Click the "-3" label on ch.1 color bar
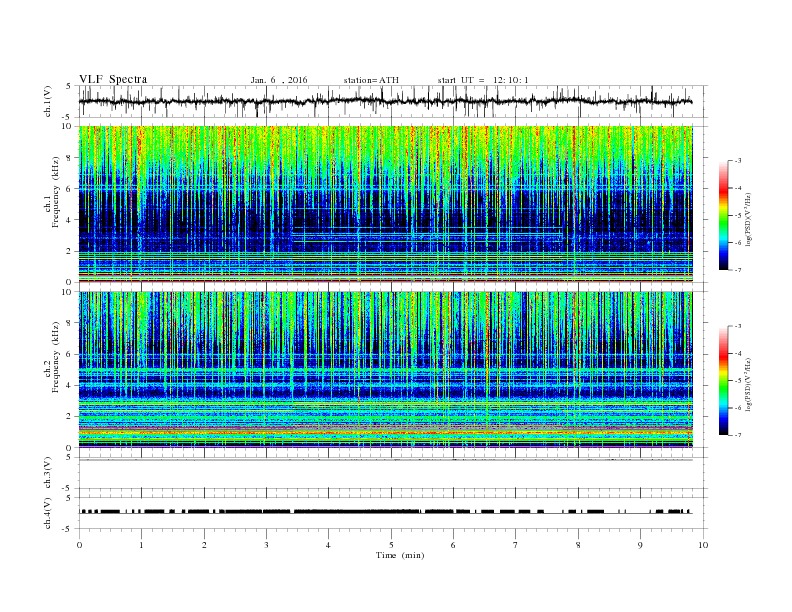The height and width of the screenshot is (612, 792). click(738, 161)
